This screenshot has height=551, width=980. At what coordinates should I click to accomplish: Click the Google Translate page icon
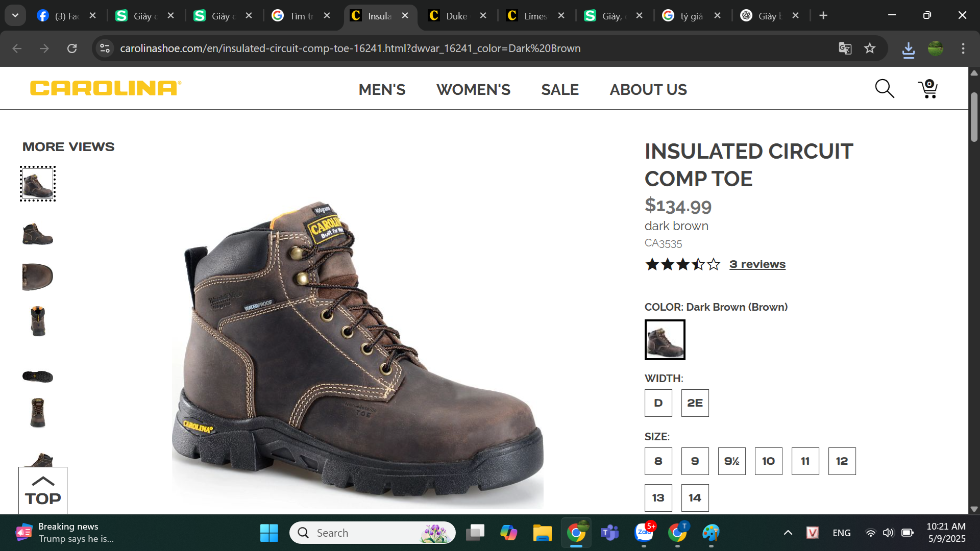(845, 48)
